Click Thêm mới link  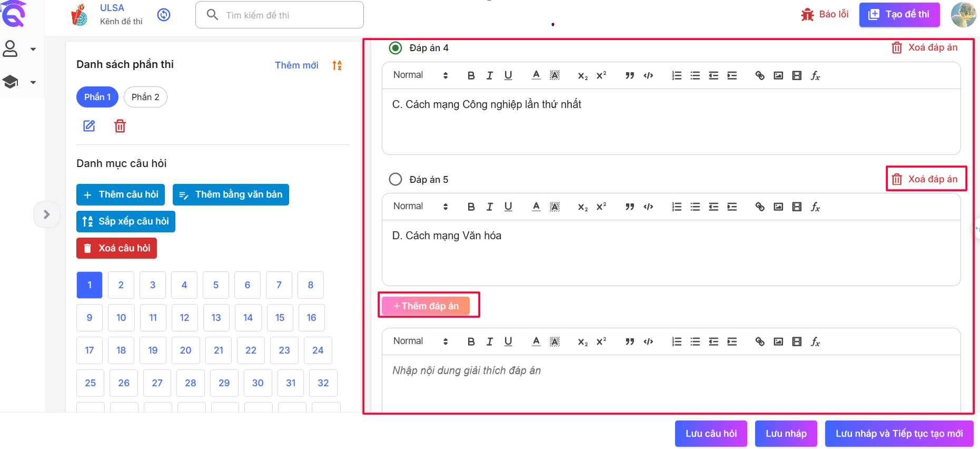(x=296, y=65)
